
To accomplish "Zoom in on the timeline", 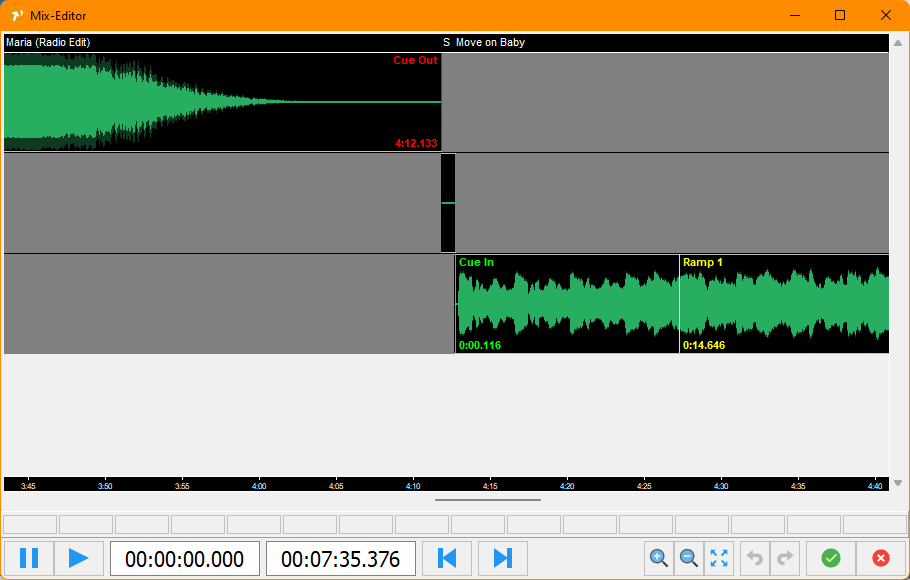I will [659, 559].
